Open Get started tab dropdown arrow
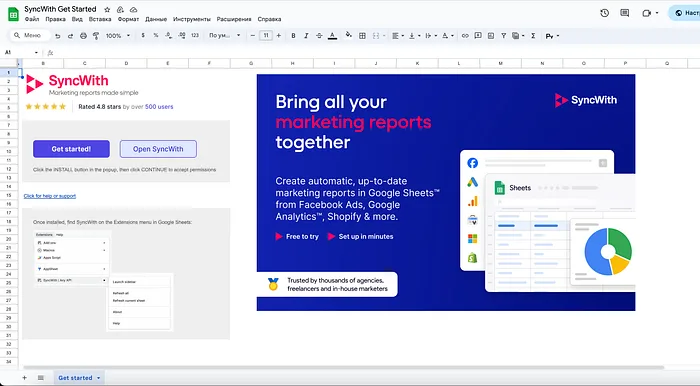This screenshot has height=386, width=700. (x=99, y=378)
